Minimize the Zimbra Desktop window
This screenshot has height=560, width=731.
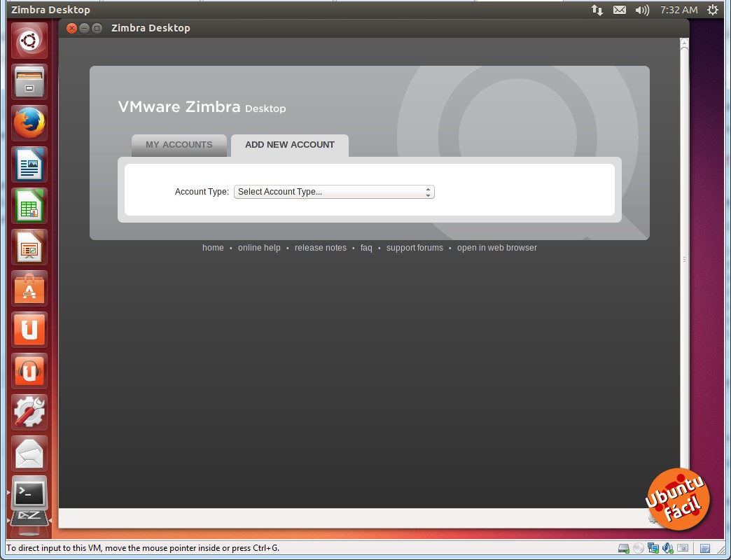click(x=85, y=29)
